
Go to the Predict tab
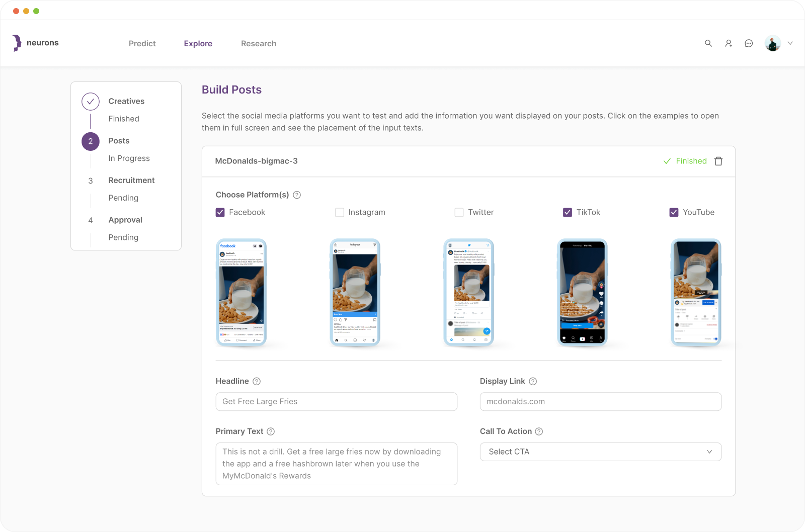142,44
